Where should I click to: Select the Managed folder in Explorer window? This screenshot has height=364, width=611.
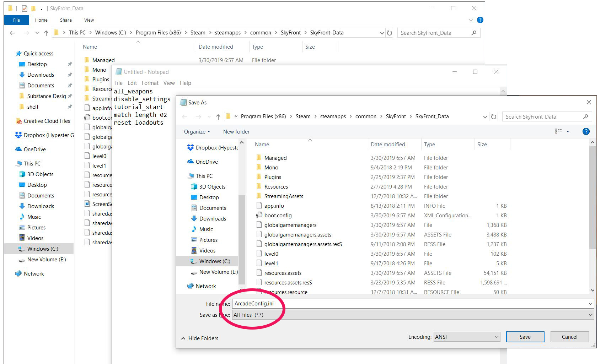103,60
